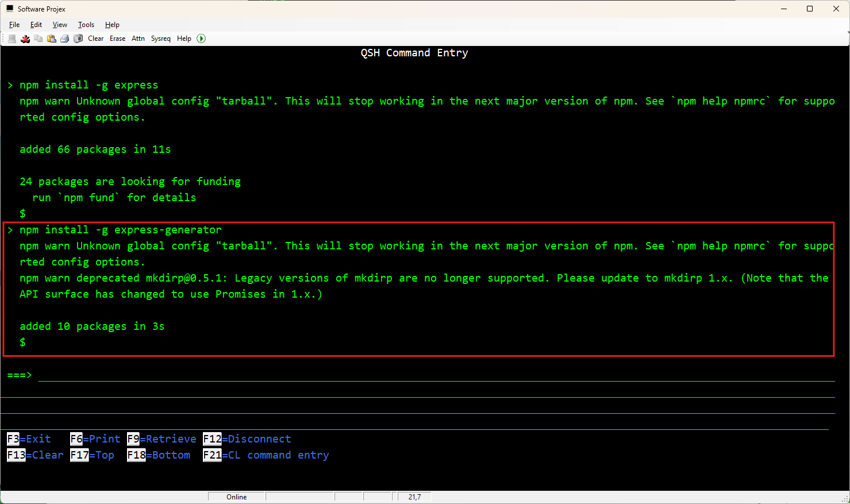The image size is (850, 504).
Task: Click 'API surface has changed' output line
Action: click(171, 294)
